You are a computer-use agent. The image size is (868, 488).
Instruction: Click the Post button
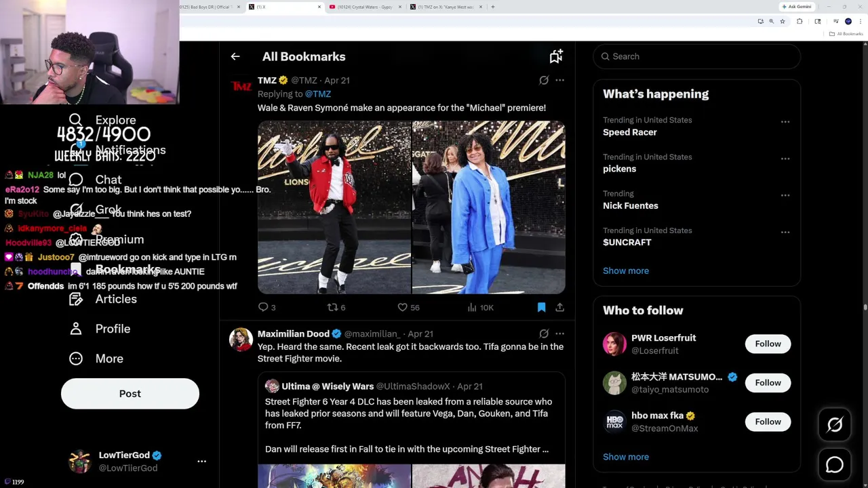tap(130, 394)
